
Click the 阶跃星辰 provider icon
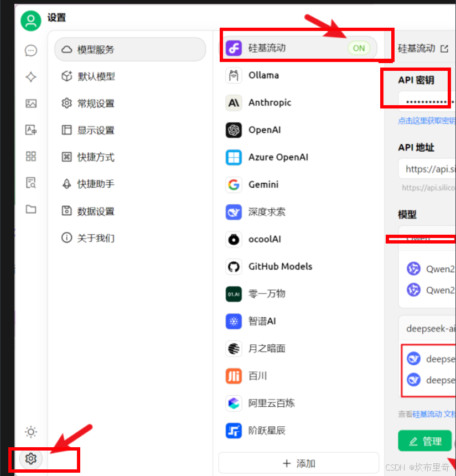234,431
